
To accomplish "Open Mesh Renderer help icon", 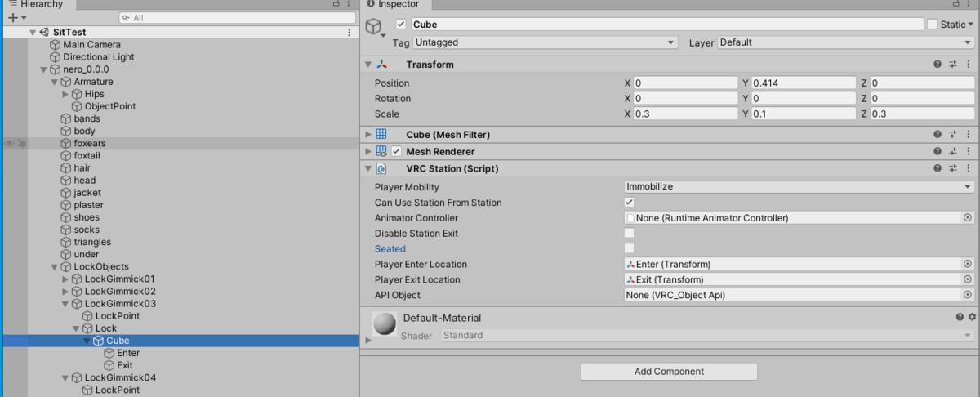I will click(x=938, y=152).
